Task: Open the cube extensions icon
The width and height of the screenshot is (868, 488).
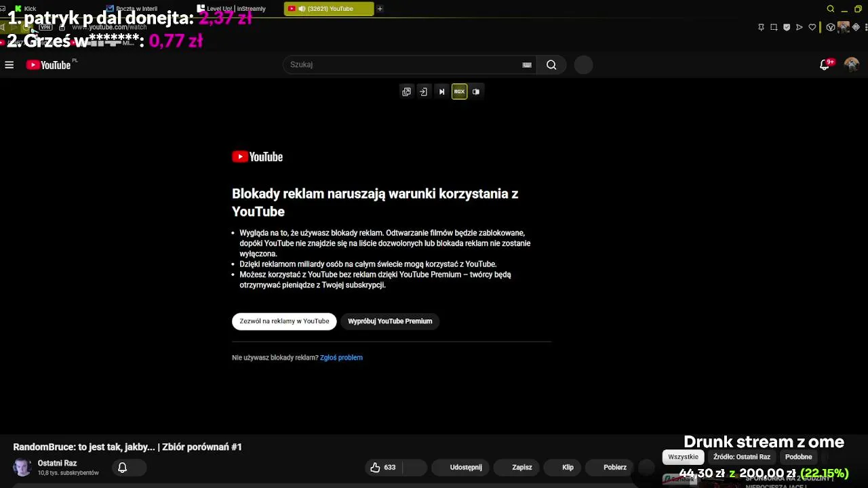Action: [831, 27]
